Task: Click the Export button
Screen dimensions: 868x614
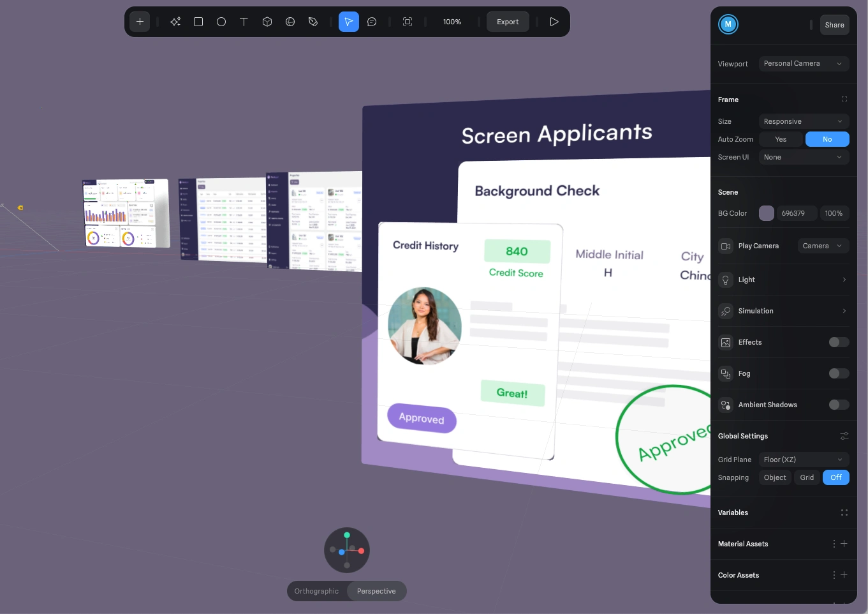Action: [508, 22]
